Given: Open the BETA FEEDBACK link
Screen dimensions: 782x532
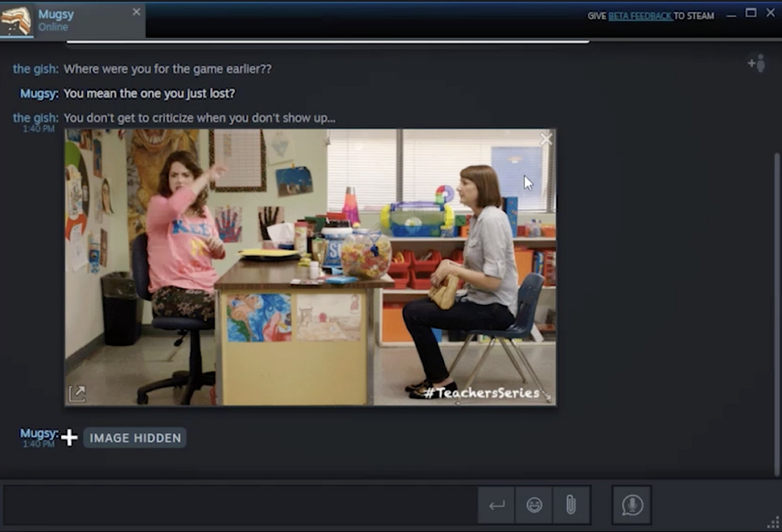Looking at the screenshot, I should point(640,16).
